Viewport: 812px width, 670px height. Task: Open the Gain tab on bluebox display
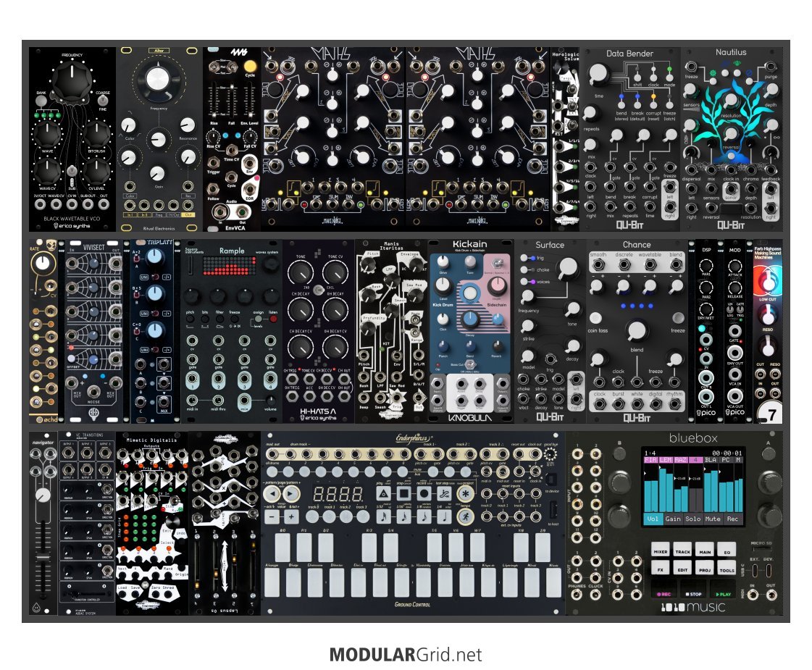click(x=674, y=519)
